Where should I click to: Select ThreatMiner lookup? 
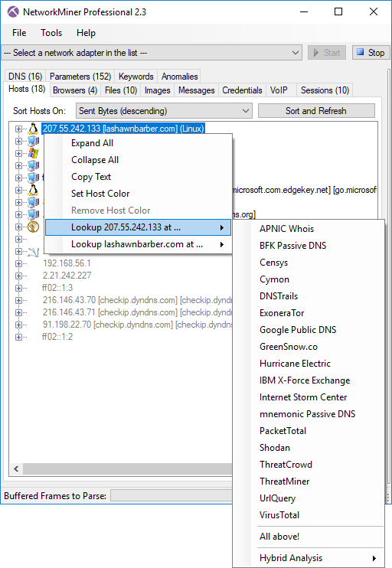coord(309,481)
